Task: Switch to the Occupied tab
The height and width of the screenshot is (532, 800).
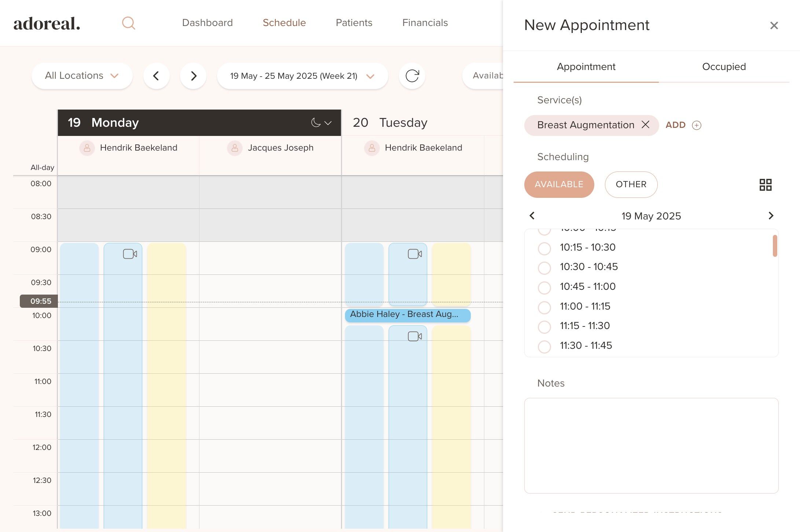Action: tap(723, 67)
